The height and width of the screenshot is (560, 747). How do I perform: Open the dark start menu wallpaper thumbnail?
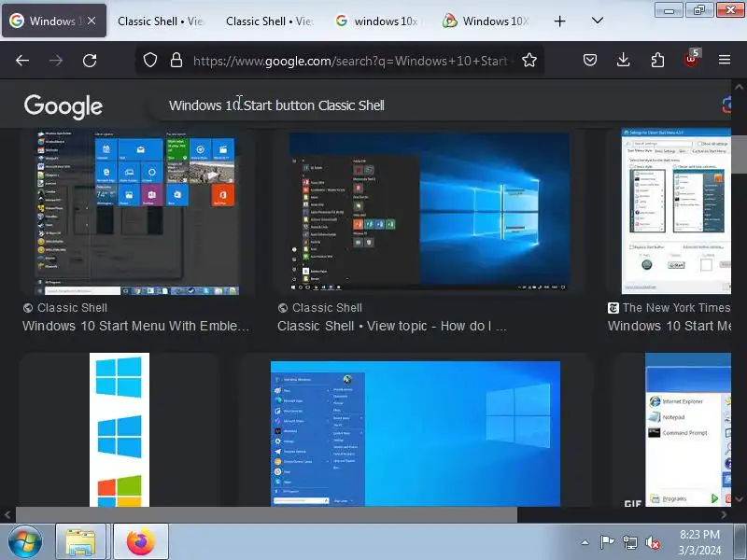[430, 212]
